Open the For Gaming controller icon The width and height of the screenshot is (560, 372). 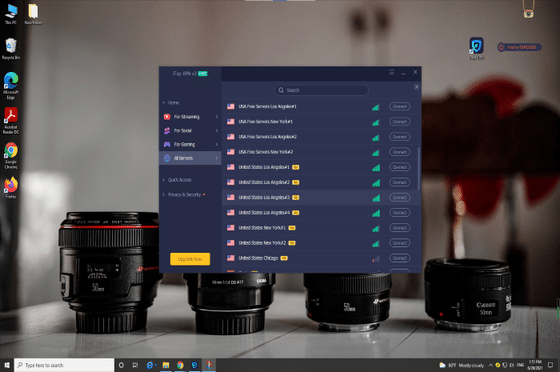click(167, 144)
